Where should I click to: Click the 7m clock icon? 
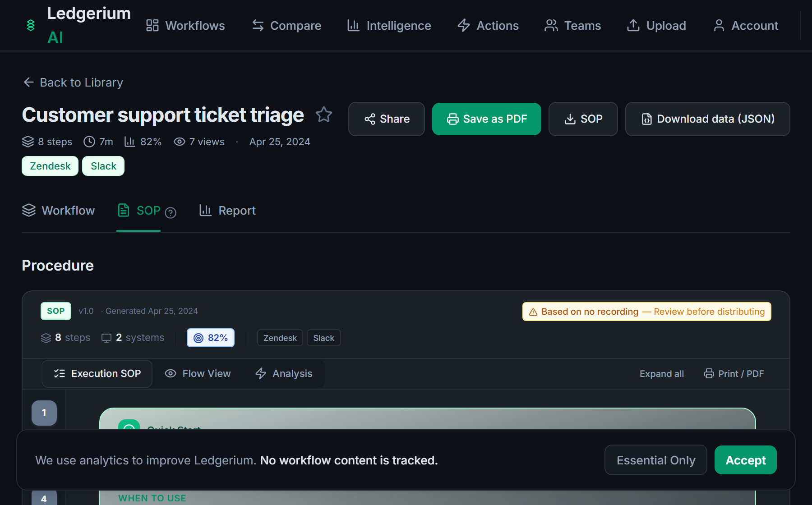(89, 142)
